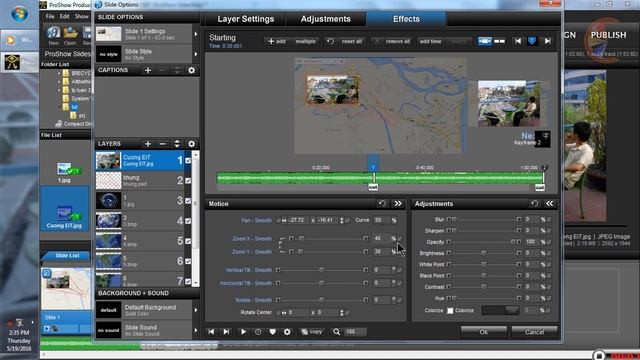Screen dimensions: 640x360
Task: Switch to split keyframe preview icon
Action: point(499,41)
